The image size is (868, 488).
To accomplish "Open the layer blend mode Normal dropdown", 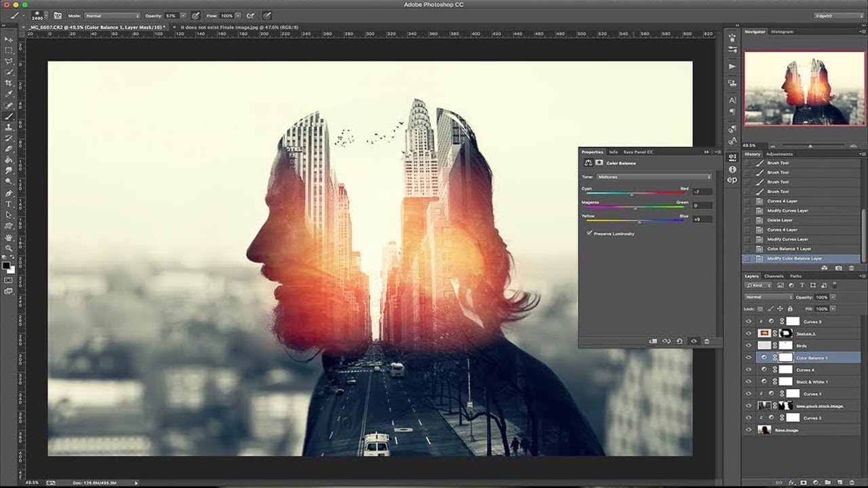I will [x=768, y=297].
